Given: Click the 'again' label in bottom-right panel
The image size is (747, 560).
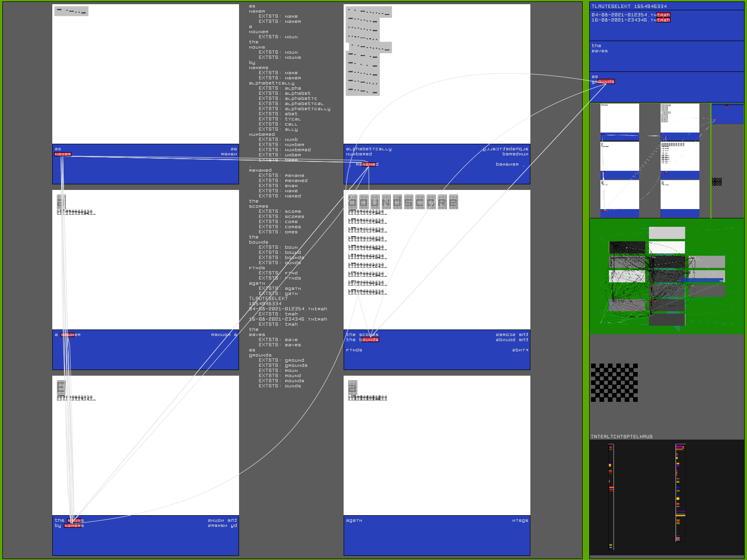Looking at the screenshot, I should (354, 520).
